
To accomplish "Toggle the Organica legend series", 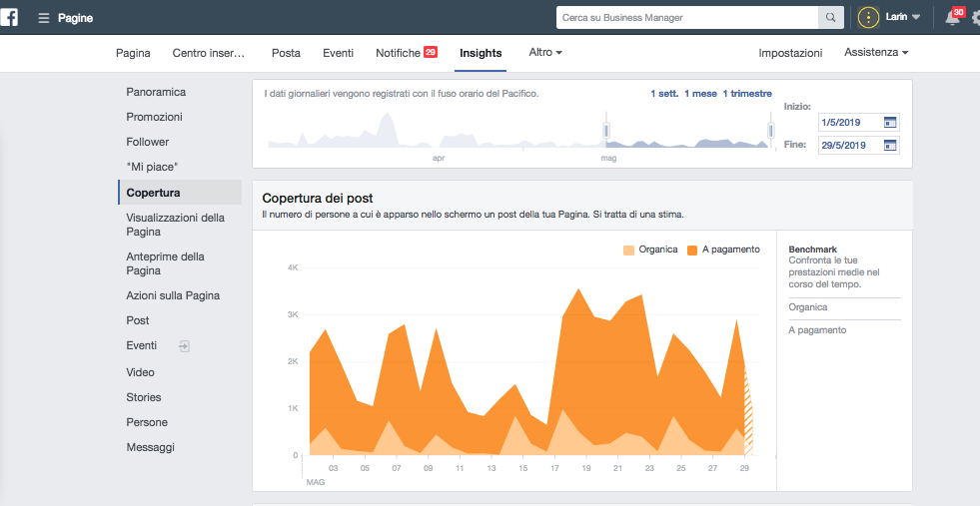I will [650, 250].
